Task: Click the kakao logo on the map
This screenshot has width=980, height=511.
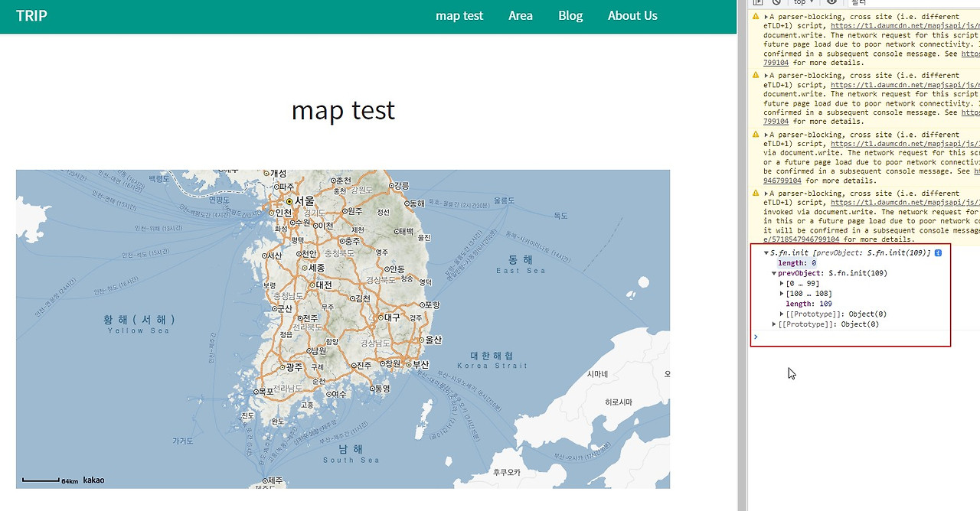Action: pyautogui.click(x=93, y=480)
